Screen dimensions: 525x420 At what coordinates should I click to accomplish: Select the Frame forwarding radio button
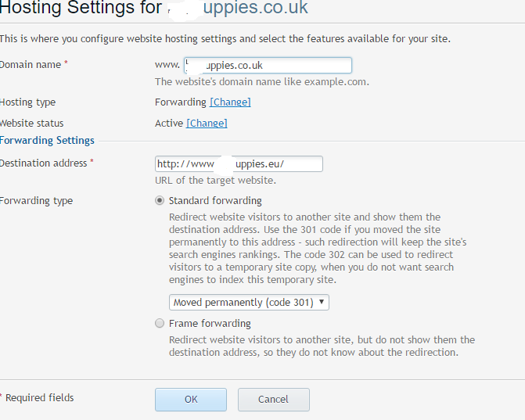pos(160,324)
